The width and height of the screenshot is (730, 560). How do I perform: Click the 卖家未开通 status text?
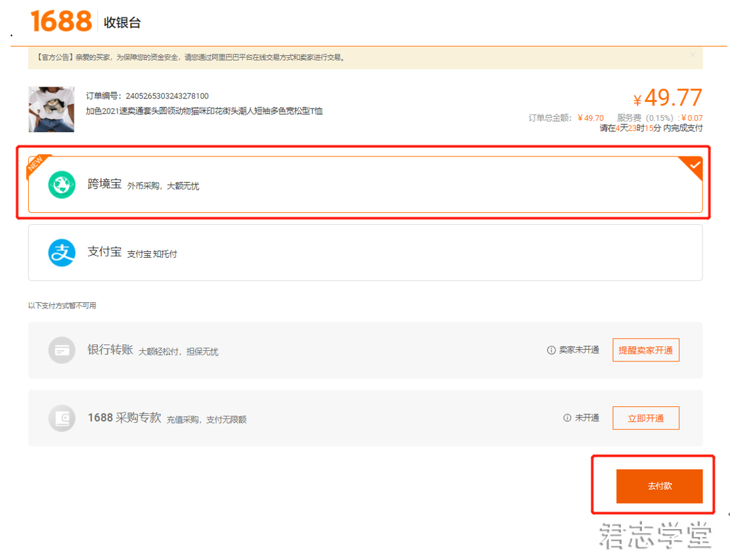[x=579, y=350]
